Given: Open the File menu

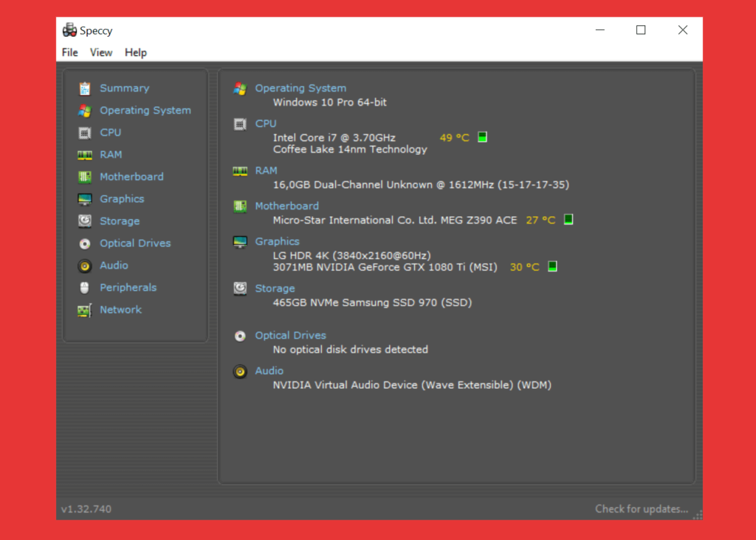Looking at the screenshot, I should (70, 52).
